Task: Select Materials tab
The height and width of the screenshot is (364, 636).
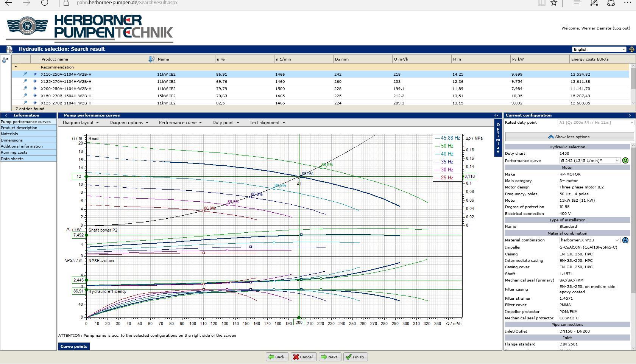Action: tap(28, 134)
